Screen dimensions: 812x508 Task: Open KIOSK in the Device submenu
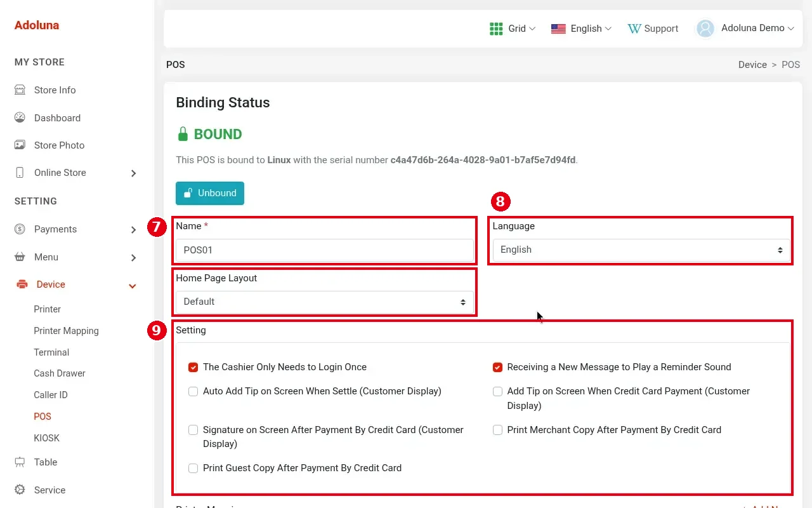46,438
